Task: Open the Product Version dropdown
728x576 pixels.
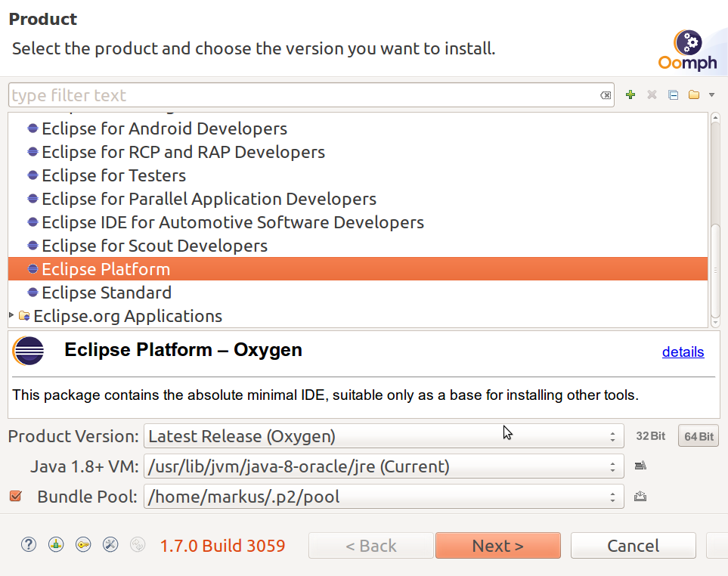Action: tap(383, 436)
